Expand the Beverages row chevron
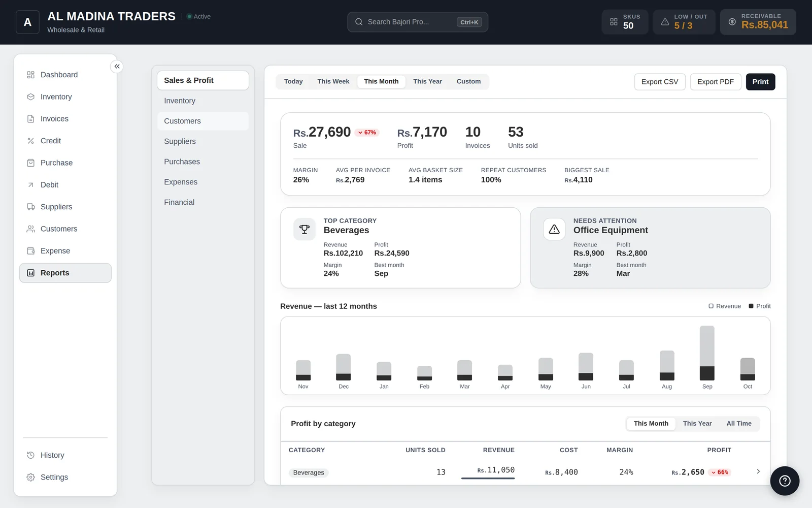 [x=758, y=471]
